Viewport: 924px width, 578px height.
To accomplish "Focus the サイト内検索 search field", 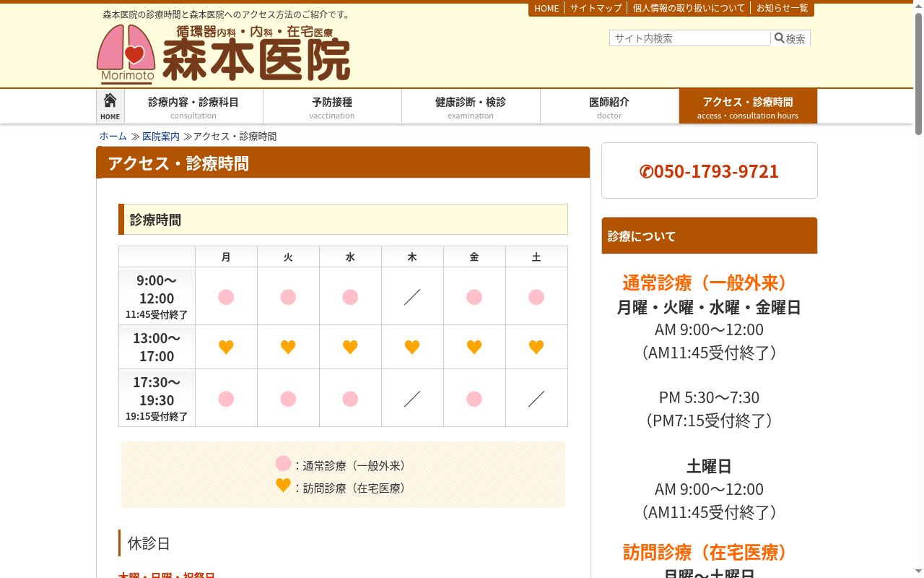I will (690, 38).
